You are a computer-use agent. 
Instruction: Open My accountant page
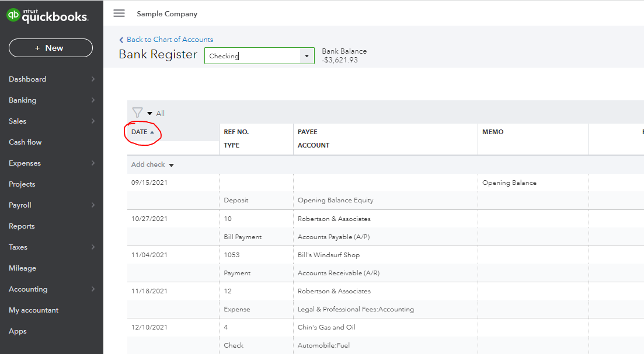click(x=33, y=310)
